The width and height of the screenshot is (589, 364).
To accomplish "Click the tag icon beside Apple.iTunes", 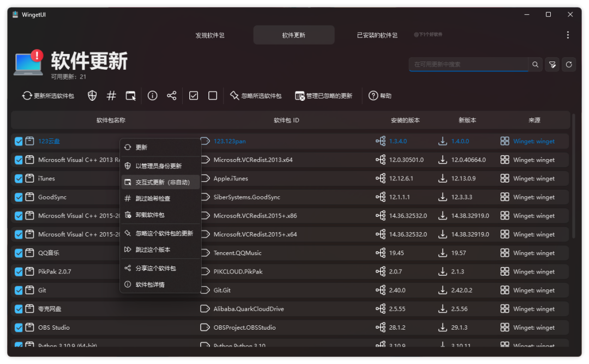I will (205, 178).
